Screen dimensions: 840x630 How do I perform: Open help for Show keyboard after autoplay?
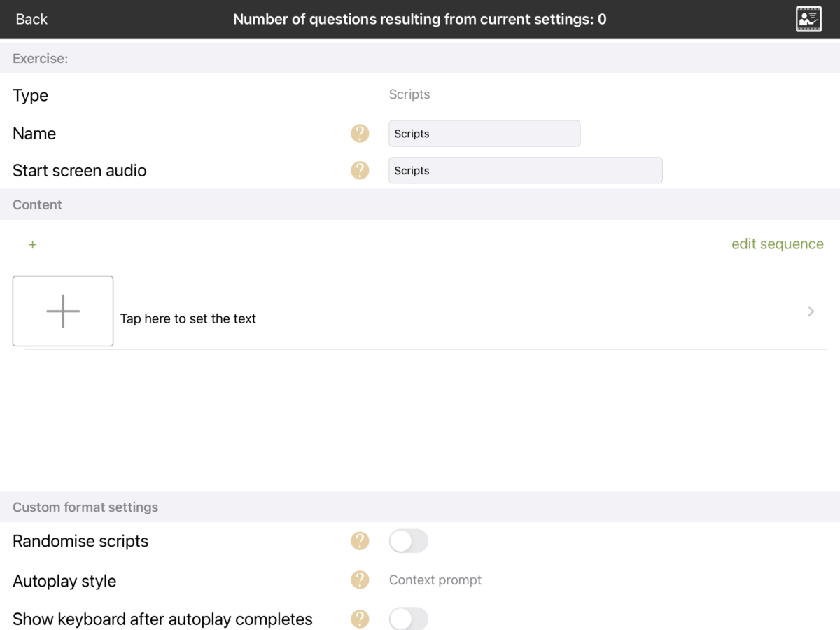pyautogui.click(x=360, y=619)
